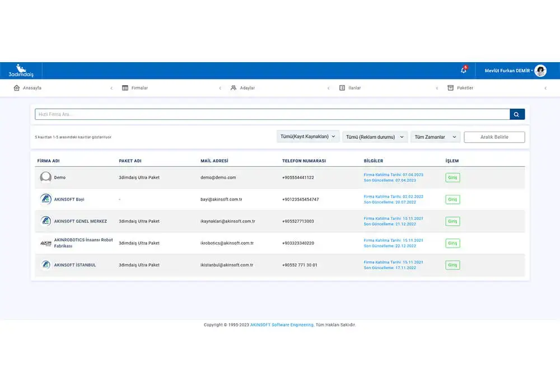This screenshot has width=560, height=392.
Task: Open the Paketler menu
Action: point(465,88)
